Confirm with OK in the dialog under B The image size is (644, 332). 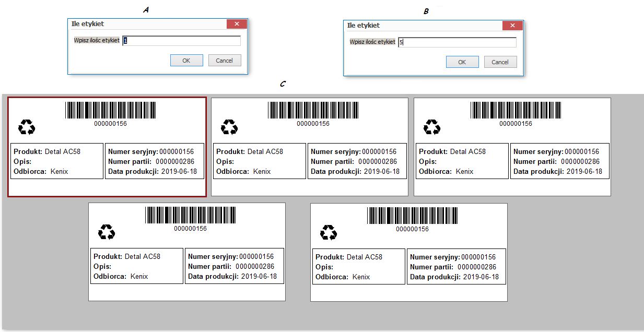pos(462,62)
